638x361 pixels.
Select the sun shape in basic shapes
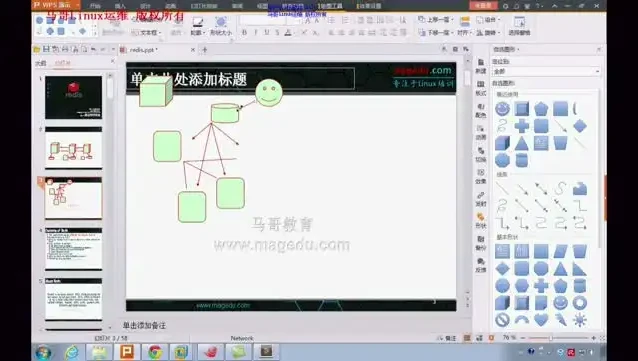pos(580,320)
